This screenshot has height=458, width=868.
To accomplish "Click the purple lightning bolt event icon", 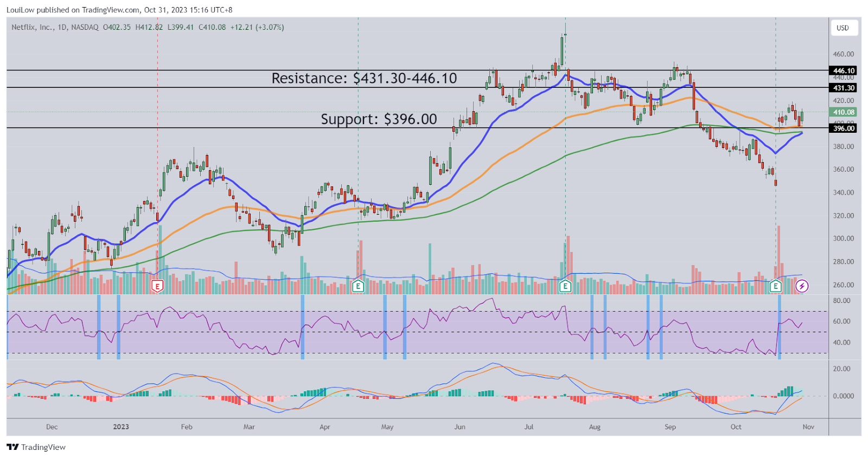I will tap(802, 286).
